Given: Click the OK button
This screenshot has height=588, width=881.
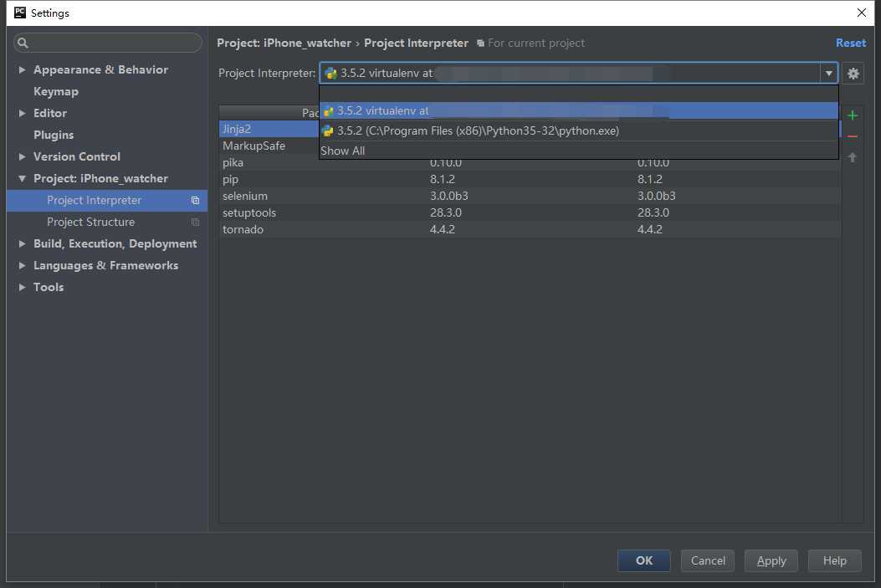Looking at the screenshot, I should 644,560.
